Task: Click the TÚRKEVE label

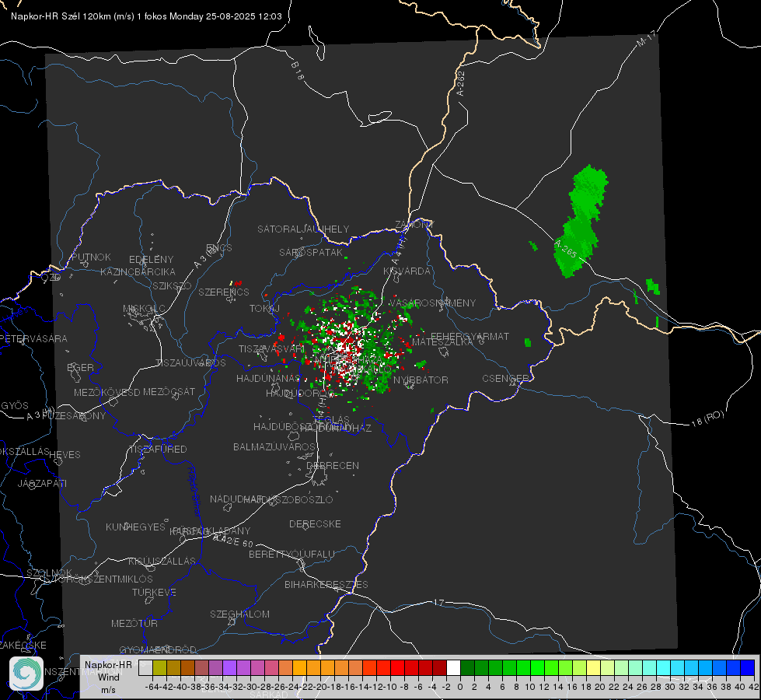Action: 155,592
